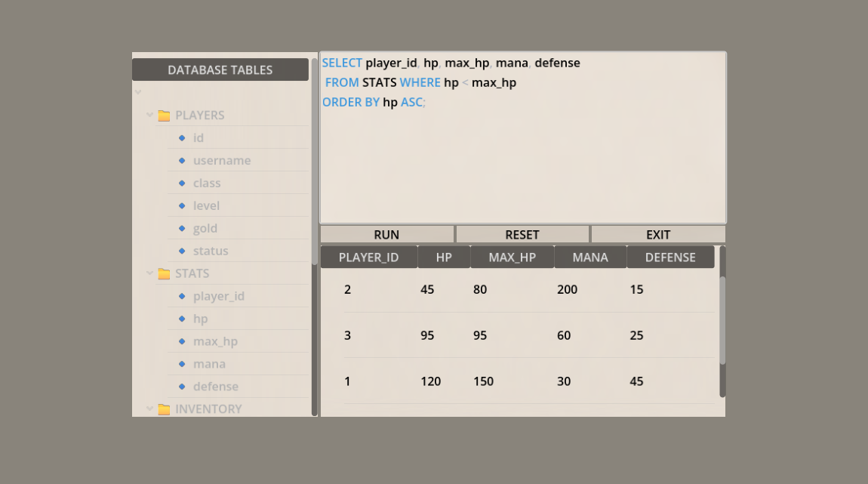Sort by MAX_HP column header

[x=512, y=257]
